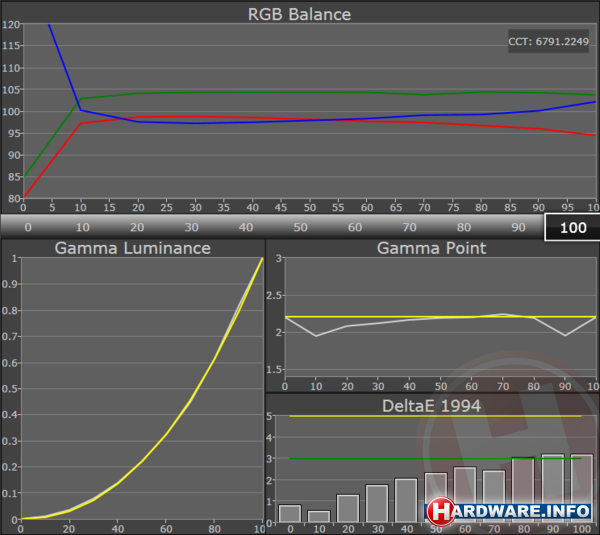Select the 90 grayscale level step
Screen dimensions: 600x535
(x=518, y=227)
